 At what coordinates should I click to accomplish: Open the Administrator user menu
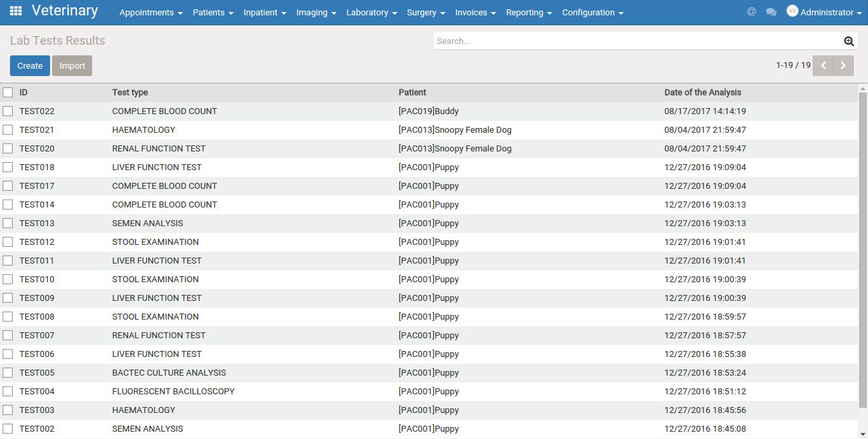click(x=824, y=13)
